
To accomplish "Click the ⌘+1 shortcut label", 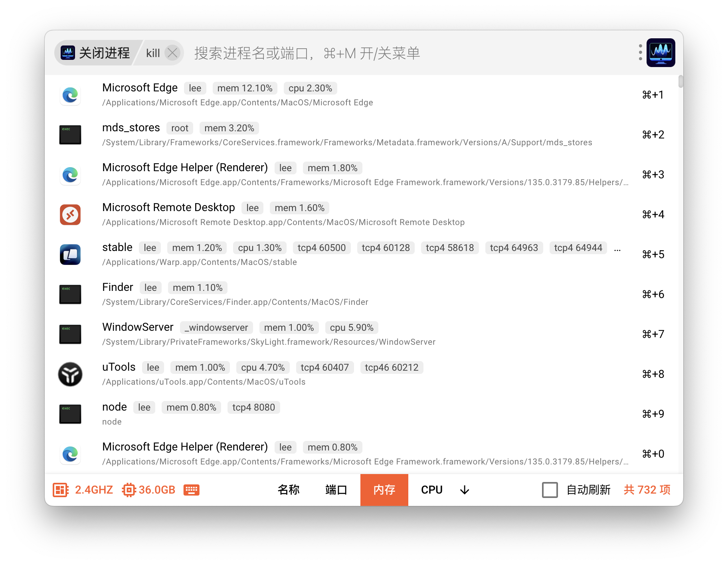I will (653, 95).
